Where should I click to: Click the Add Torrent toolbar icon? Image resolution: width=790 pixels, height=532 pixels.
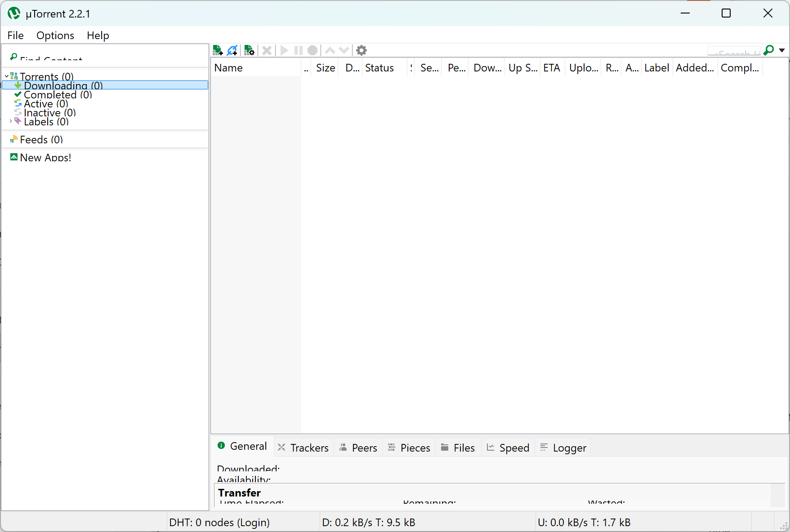pyautogui.click(x=218, y=50)
